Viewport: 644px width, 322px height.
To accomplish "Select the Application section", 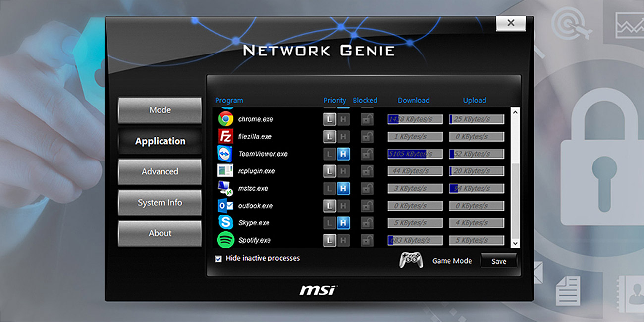I will 160,141.
